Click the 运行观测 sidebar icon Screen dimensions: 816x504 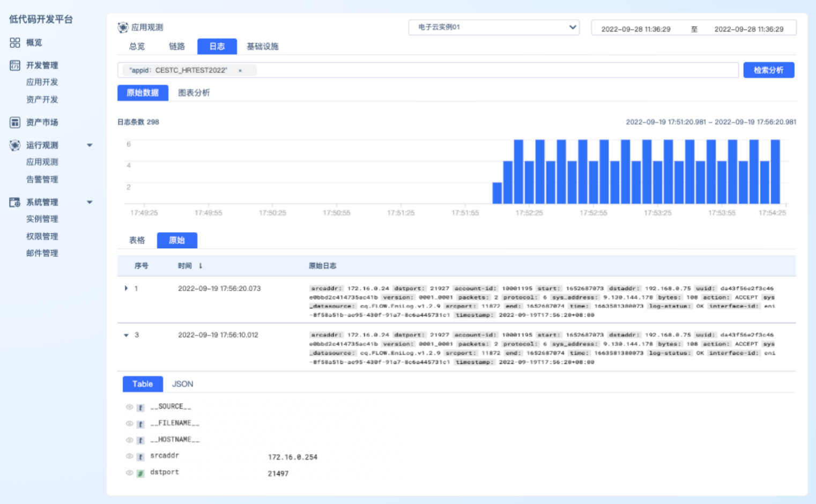[x=15, y=145]
